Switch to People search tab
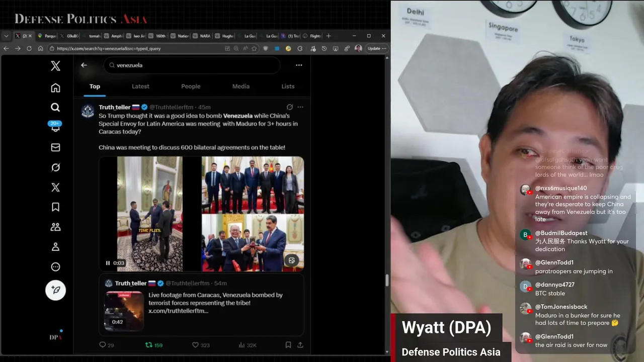 (x=191, y=86)
